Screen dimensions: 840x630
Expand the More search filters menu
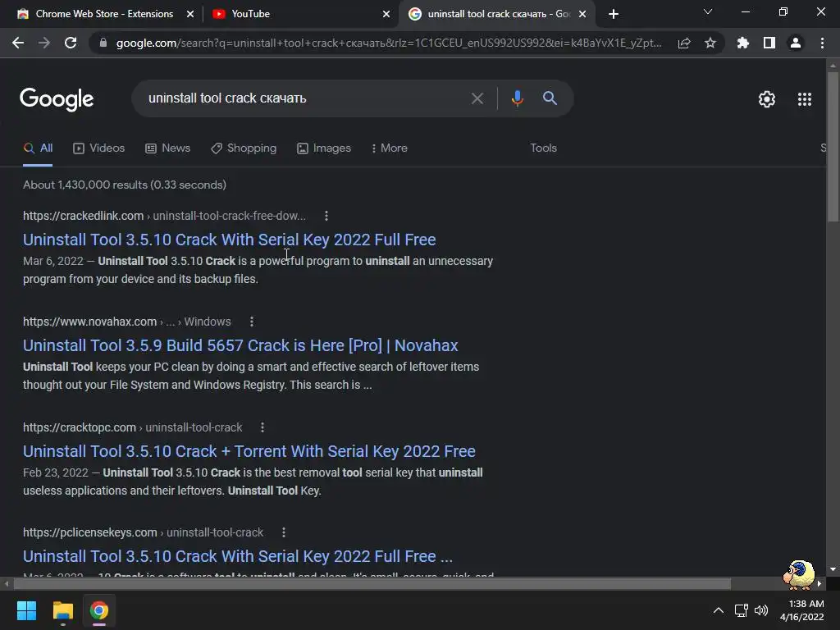pyautogui.click(x=390, y=148)
